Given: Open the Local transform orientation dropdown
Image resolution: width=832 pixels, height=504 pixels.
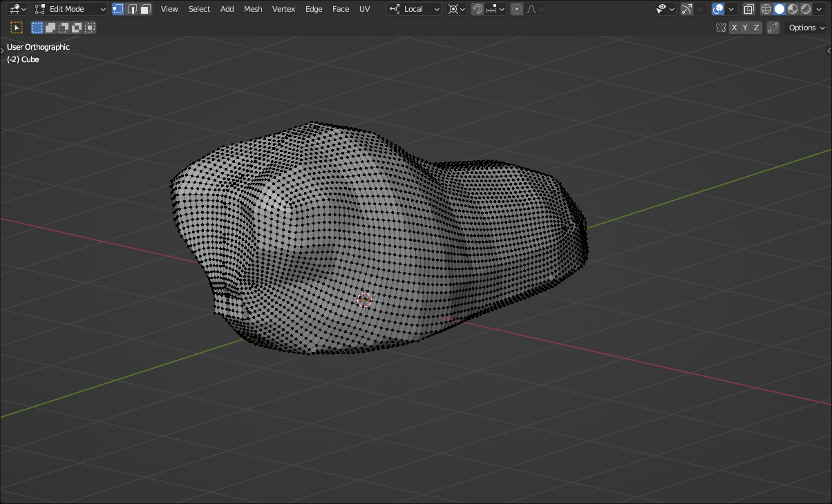Looking at the screenshot, I should [x=414, y=9].
